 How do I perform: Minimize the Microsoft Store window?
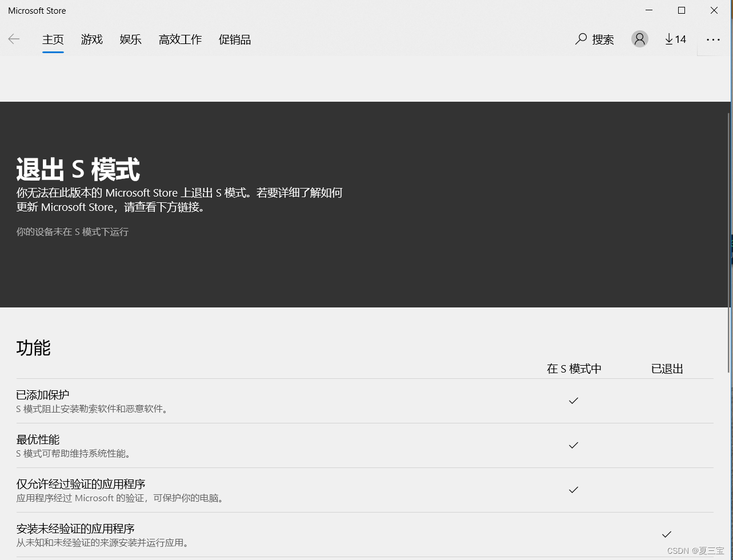tap(649, 10)
